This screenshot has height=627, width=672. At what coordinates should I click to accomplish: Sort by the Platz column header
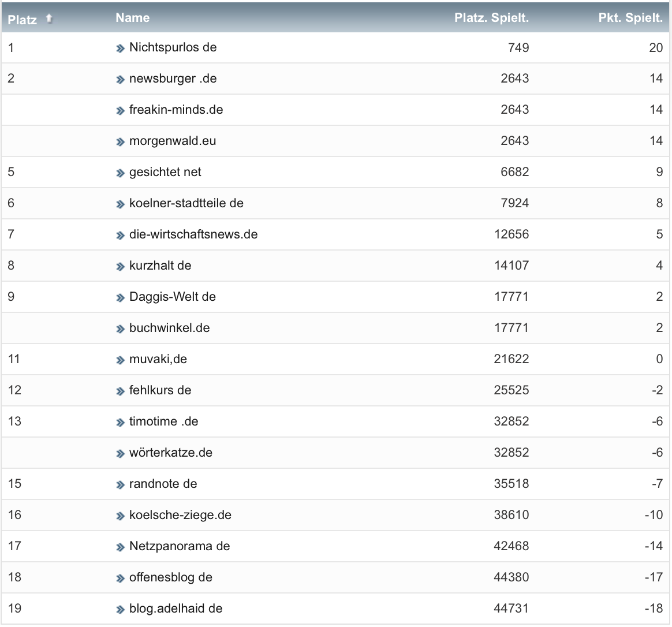[x=23, y=20]
